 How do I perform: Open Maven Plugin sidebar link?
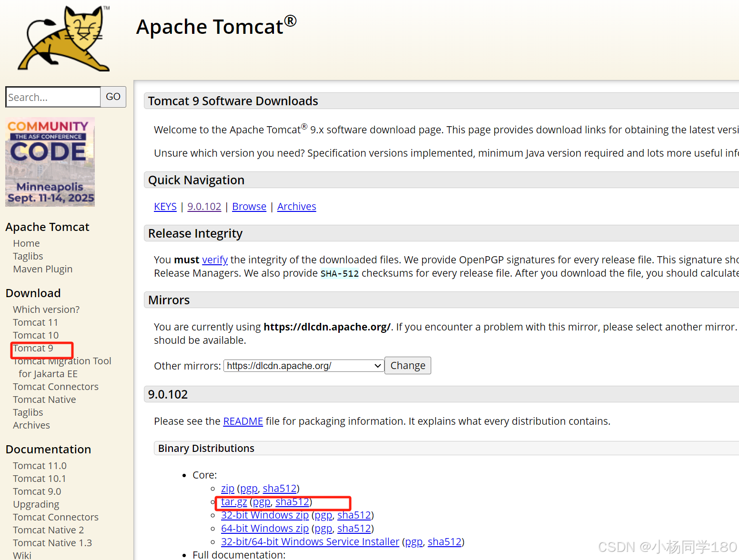43,269
